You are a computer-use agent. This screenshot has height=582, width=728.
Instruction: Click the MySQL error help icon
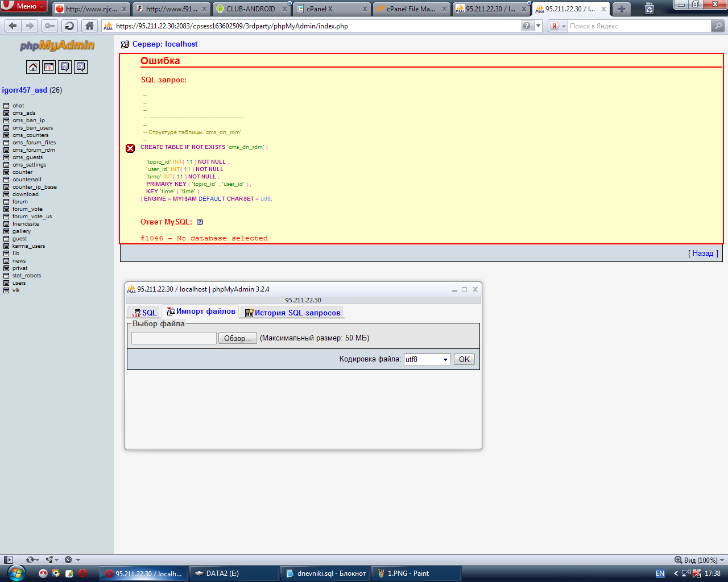point(200,222)
